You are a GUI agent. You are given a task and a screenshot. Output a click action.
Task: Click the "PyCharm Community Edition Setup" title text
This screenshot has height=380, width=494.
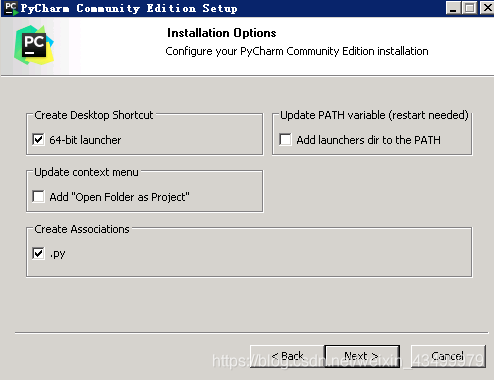(x=129, y=8)
